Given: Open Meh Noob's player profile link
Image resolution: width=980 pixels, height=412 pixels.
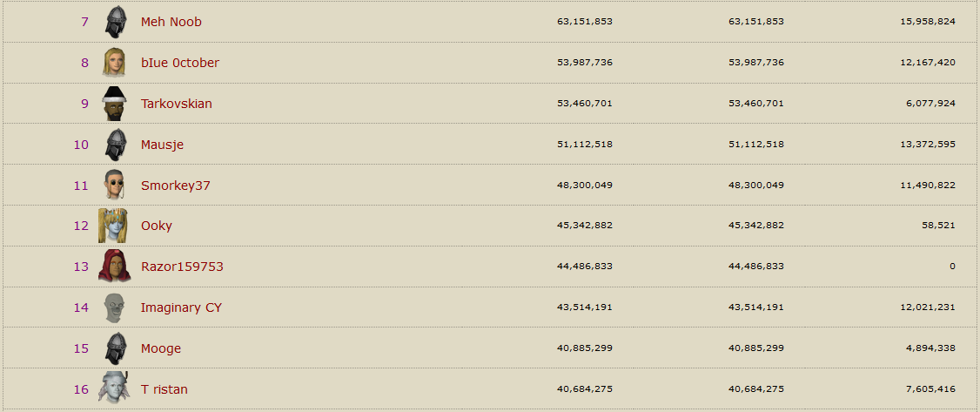Looking at the screenshot, I should (x=171, y=22).
